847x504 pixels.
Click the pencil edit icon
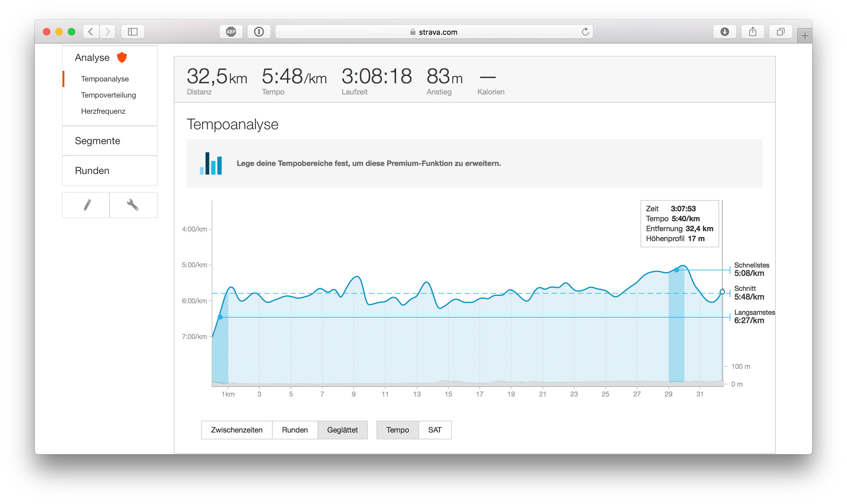point(87,205)
